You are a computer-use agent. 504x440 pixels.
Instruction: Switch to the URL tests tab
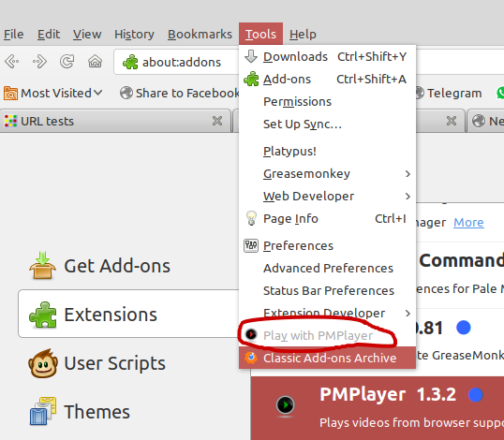coord(115,121)
